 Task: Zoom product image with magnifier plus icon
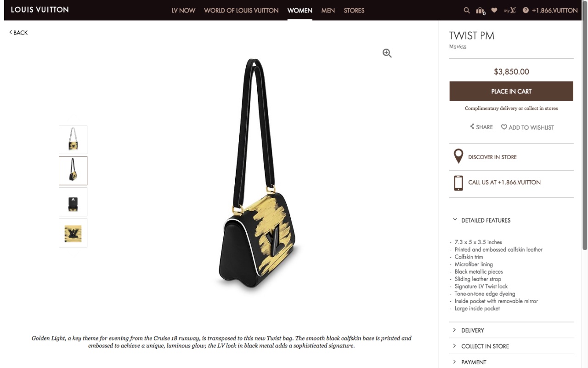(x=387, y=53)
